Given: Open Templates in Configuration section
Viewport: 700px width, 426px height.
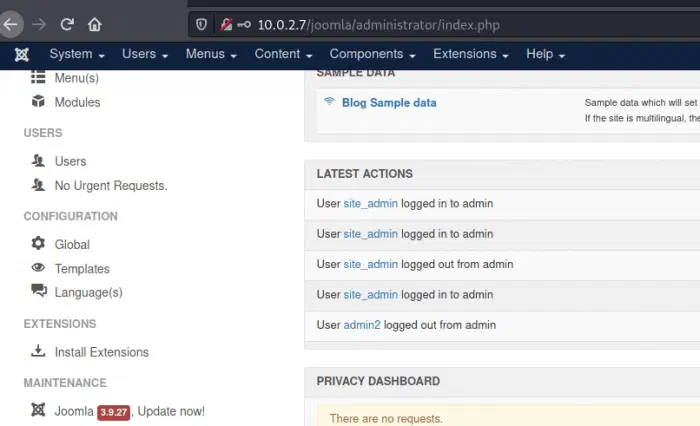Looking at the screenshot, I should [x=82, y=268].
